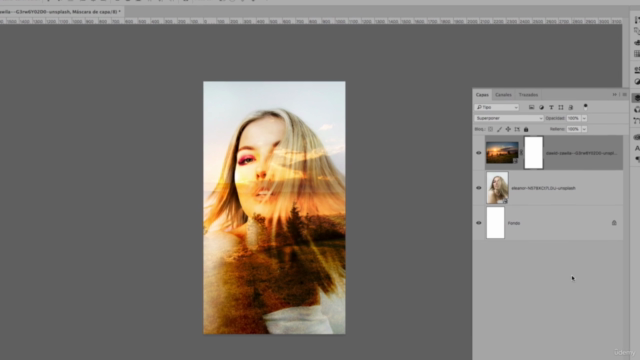Switch to the Canales tab
640x360 pixels.
503,95
